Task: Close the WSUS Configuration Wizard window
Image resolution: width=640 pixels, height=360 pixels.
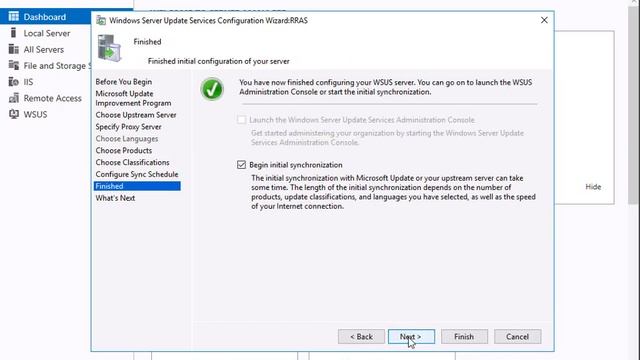Action: pos(544,20)
